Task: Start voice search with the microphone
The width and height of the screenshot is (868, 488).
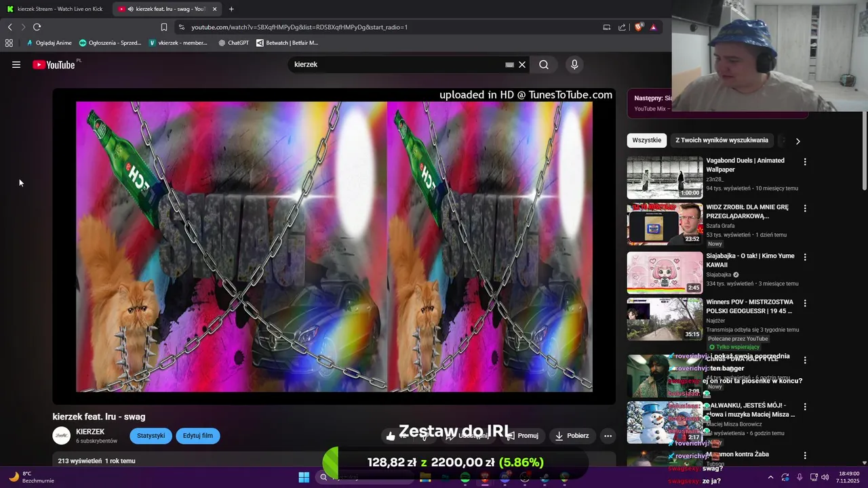Action: coord(574,64)
